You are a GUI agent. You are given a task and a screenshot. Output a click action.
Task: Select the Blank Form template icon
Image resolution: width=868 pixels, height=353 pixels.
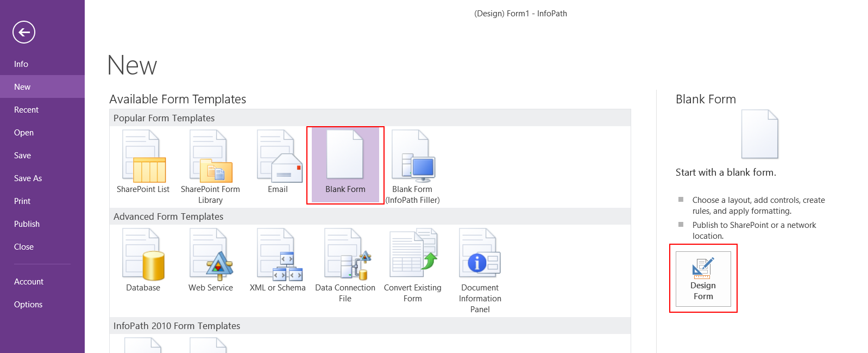[345, 154]
